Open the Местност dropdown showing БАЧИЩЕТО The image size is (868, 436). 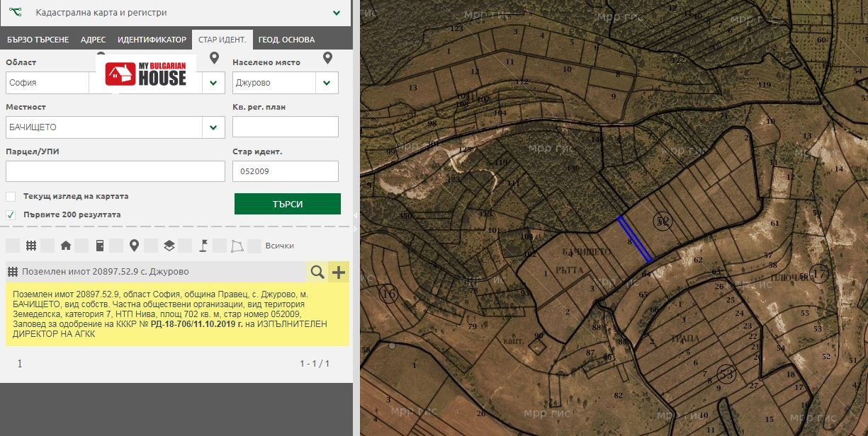click(213, 127)
